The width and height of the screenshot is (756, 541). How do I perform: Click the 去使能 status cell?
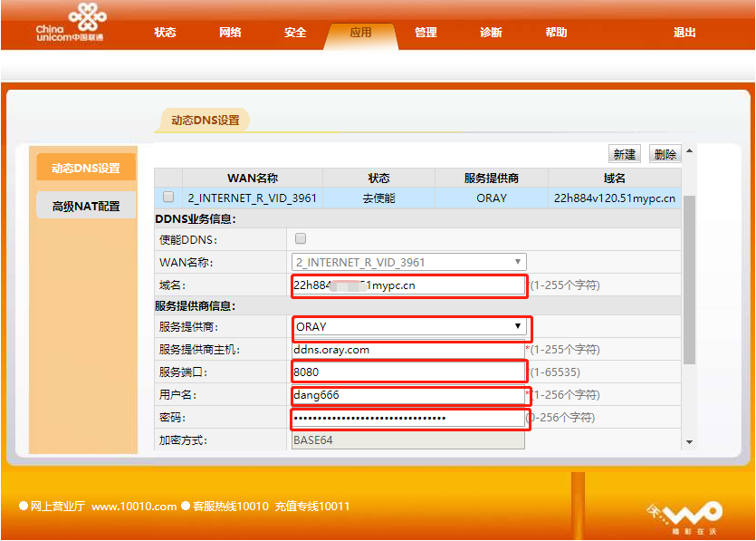pyautogui.click(x=378, y=198)
